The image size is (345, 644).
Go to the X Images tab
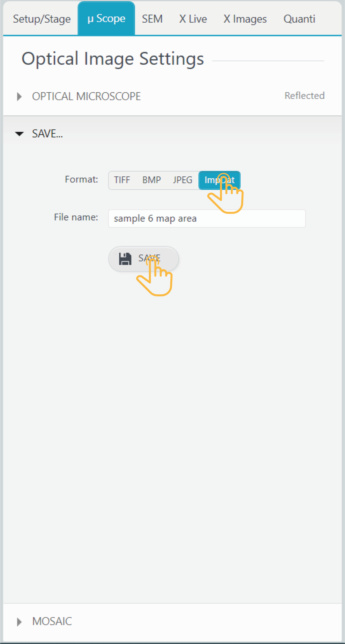click(x=245, y=19)
